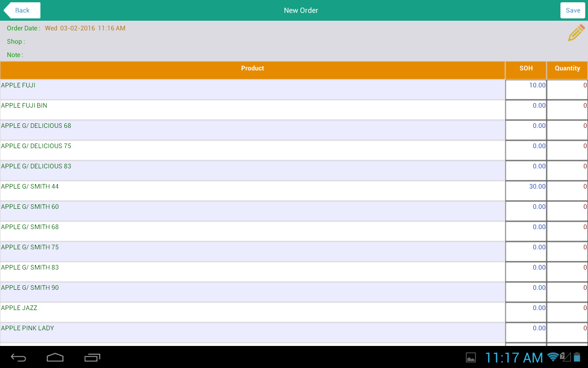Image resolution: width=588 pixels, height=368 pixels.
Task: Tap the Note label
Action: 15,55
